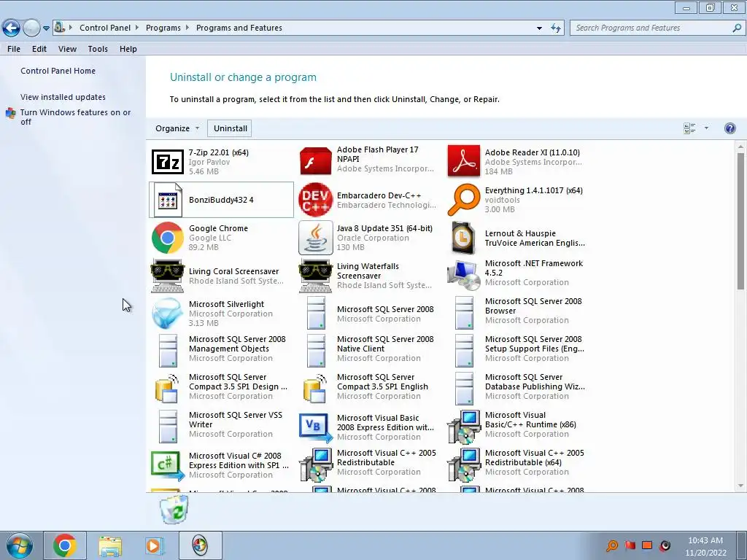747x560 pixels.
Task: Open the recent pages dropdown arrow
Action: 46,28
